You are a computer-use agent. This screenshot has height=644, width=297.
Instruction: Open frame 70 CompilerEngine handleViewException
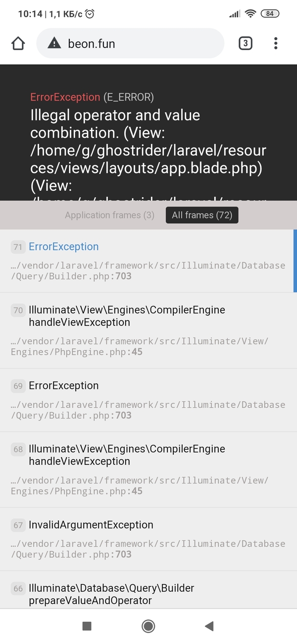tap(148, 330)
